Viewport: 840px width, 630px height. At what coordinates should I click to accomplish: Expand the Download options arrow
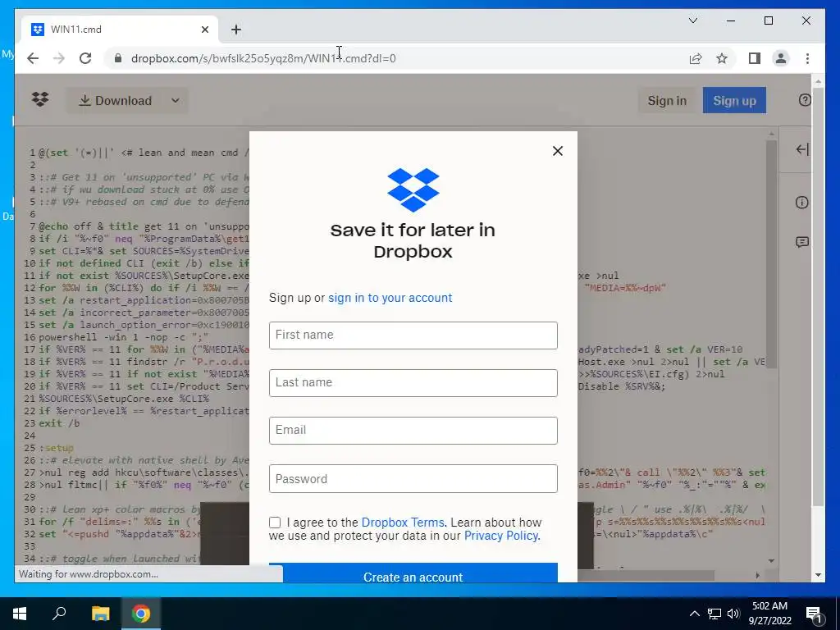pyautogui.click(x=176, y=101)
